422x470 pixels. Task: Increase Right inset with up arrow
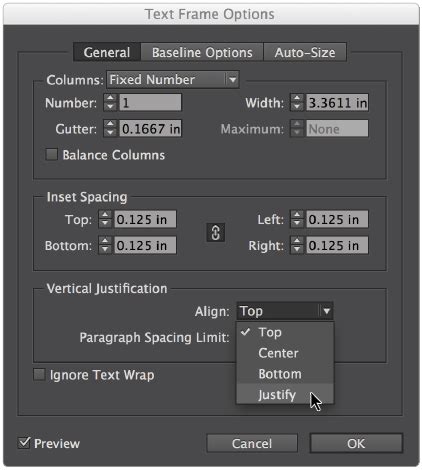296,241
